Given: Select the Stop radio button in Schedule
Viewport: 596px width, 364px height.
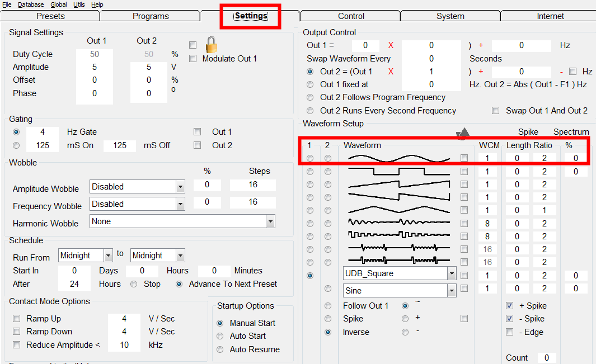Looking at the screenshot, I should pyautogui.click(x=134, y=284).
